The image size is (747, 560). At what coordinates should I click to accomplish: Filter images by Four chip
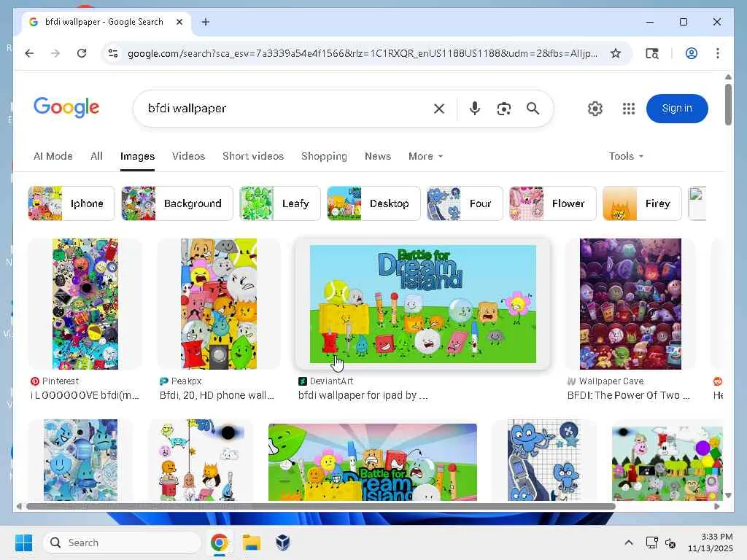pos(465,203)
